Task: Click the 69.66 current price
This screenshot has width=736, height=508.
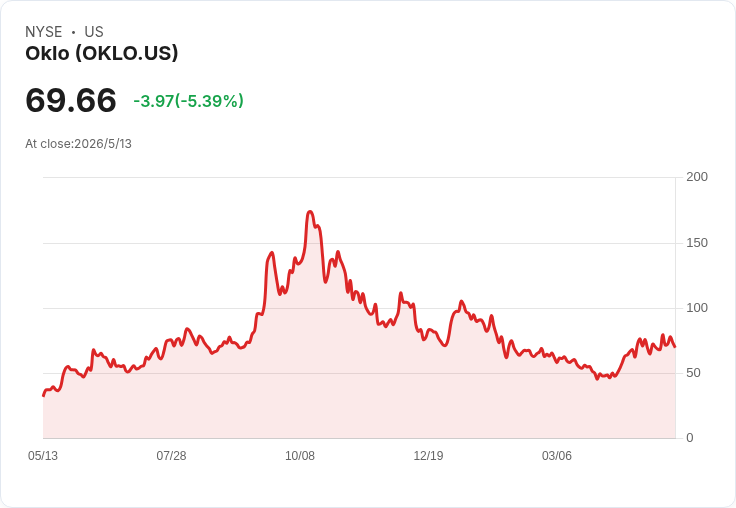Action: (71, 100)
